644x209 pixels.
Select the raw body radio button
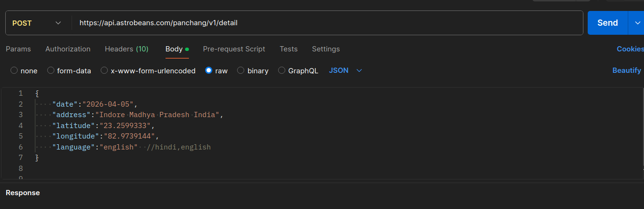tap(208, 70)
